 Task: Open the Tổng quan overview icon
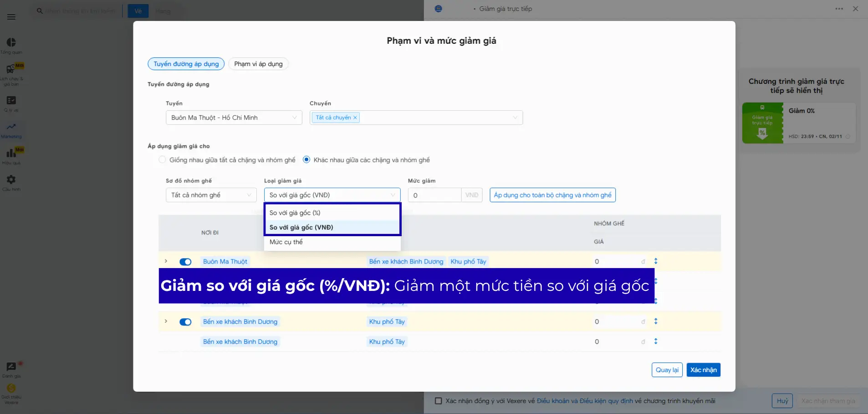coord(11,43)
